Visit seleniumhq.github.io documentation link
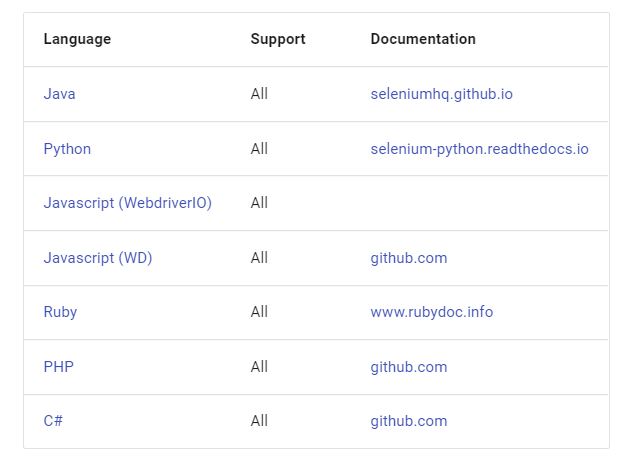This screenshot has width=633, height=471. click(x=442, y=94)
